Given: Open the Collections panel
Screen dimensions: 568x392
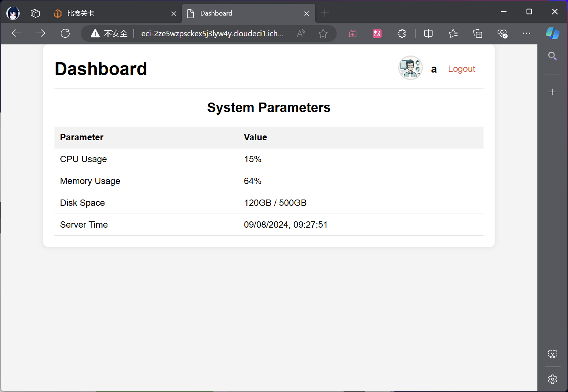Looking at the screenshot, I should (478, 34).
